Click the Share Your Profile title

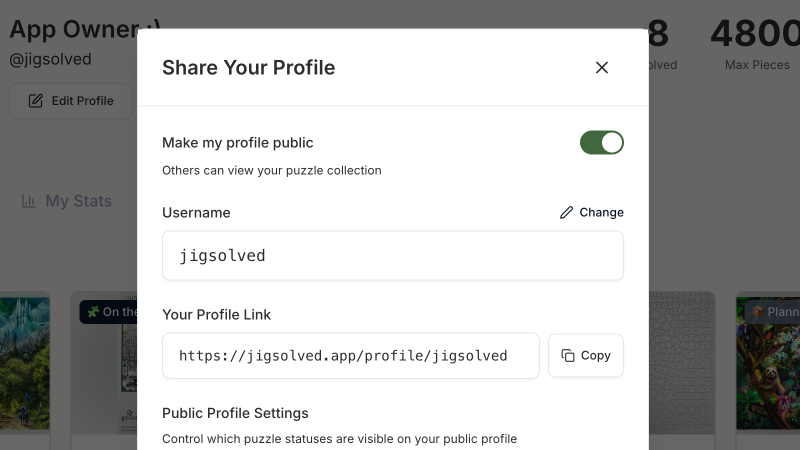248,67
